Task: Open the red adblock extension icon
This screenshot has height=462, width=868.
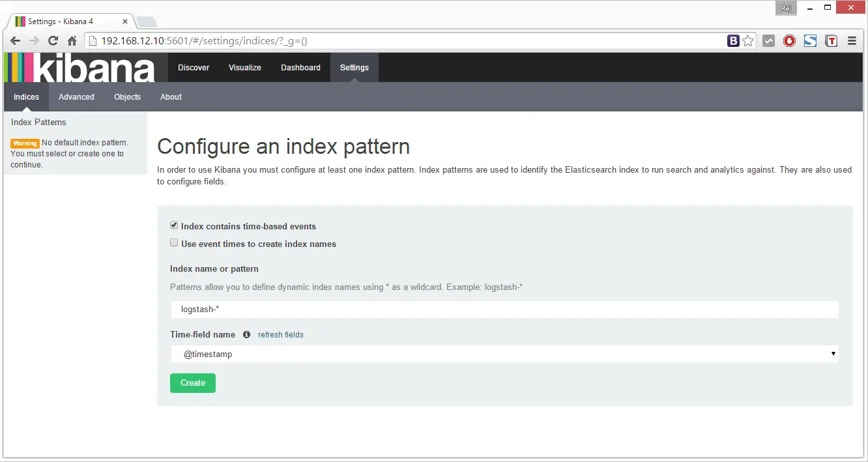Action: (790, 41)
